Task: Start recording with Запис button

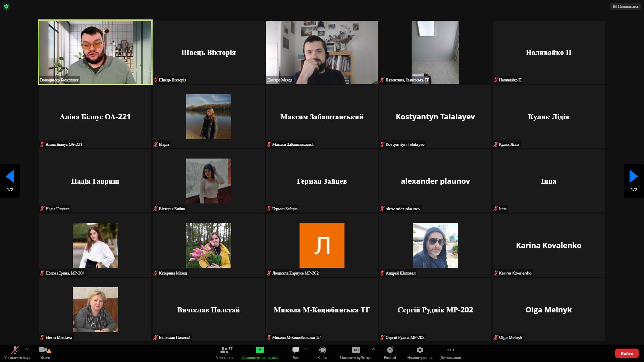Action: pos(322,351)
